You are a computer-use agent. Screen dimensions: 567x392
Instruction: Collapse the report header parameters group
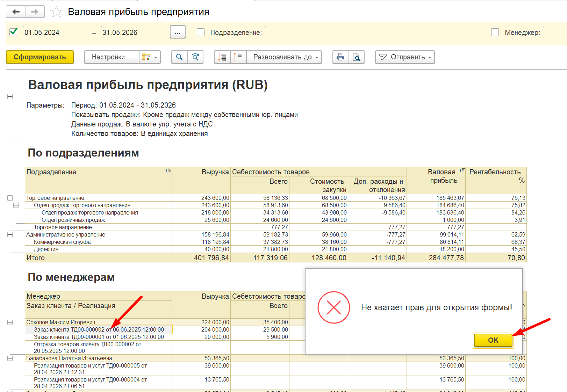pos(10,96)
